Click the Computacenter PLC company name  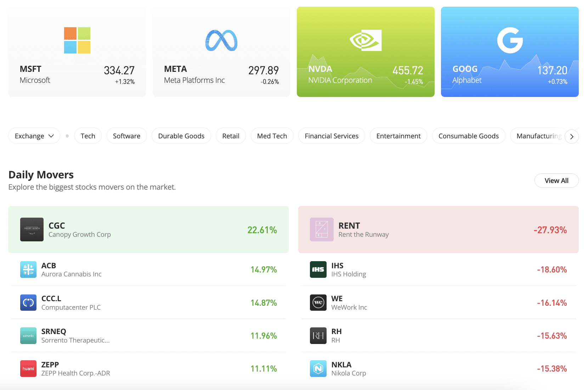point(71,307)
